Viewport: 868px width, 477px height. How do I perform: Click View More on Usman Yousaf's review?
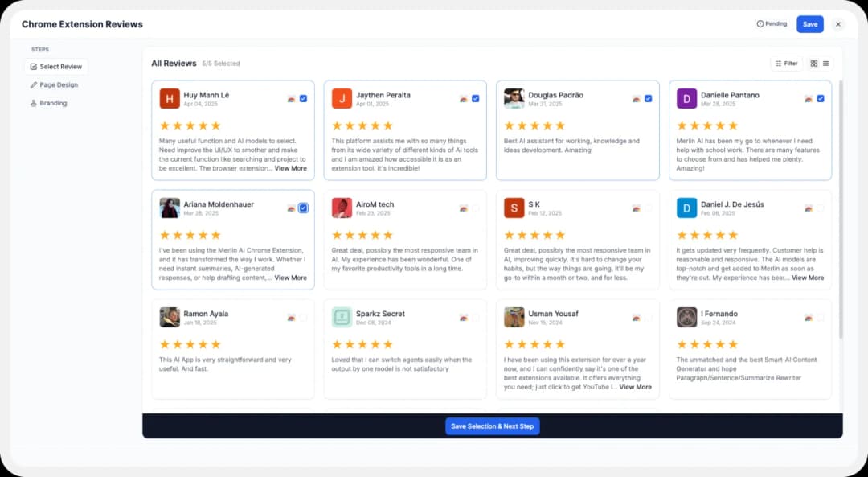point(635,387)
